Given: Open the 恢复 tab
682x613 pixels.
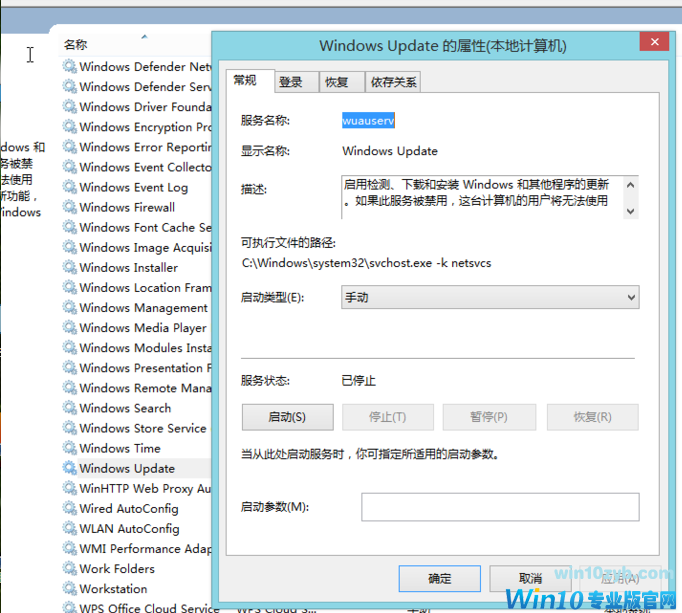Looking at the screenshot, I should pos(342,82).
